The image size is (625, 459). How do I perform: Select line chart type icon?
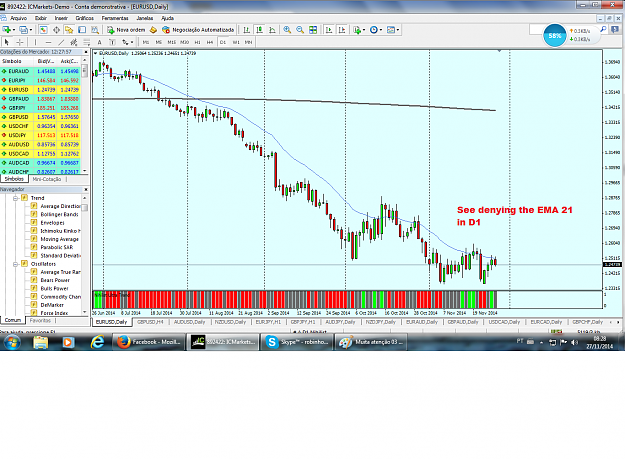[x=272, y=30]
